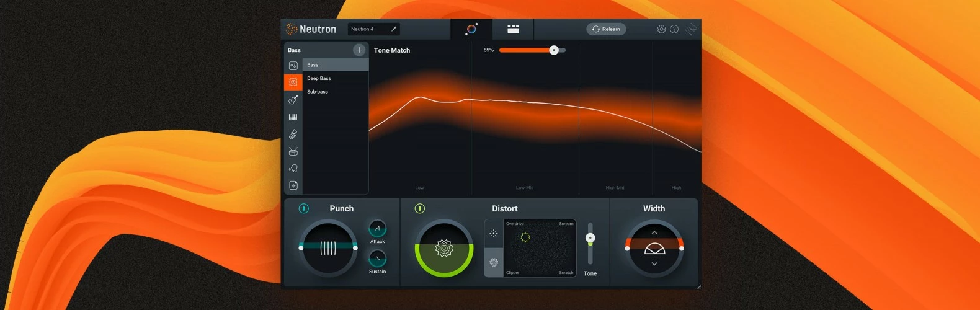Toggle the Punch module power button
Screen dimensions: 980x310
(x=303, y=208)
